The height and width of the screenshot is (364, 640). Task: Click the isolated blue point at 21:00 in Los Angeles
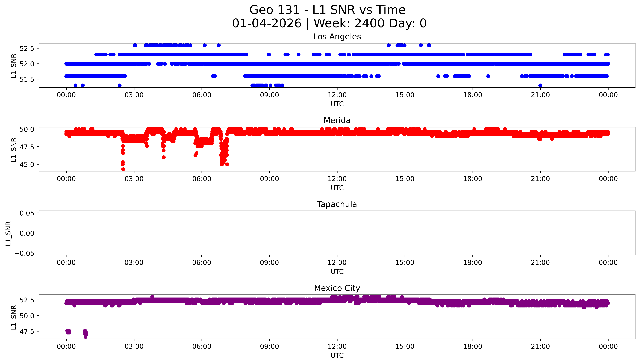pos(540,85)
